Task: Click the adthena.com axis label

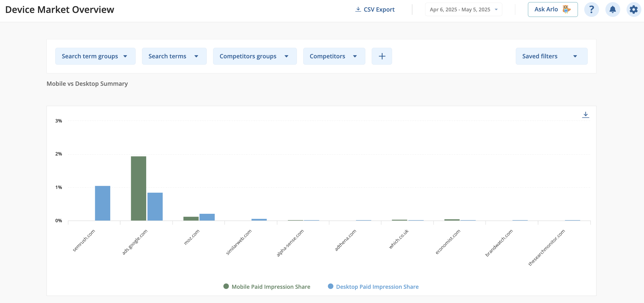Action: pyautogui.click(x=345, y=240)
